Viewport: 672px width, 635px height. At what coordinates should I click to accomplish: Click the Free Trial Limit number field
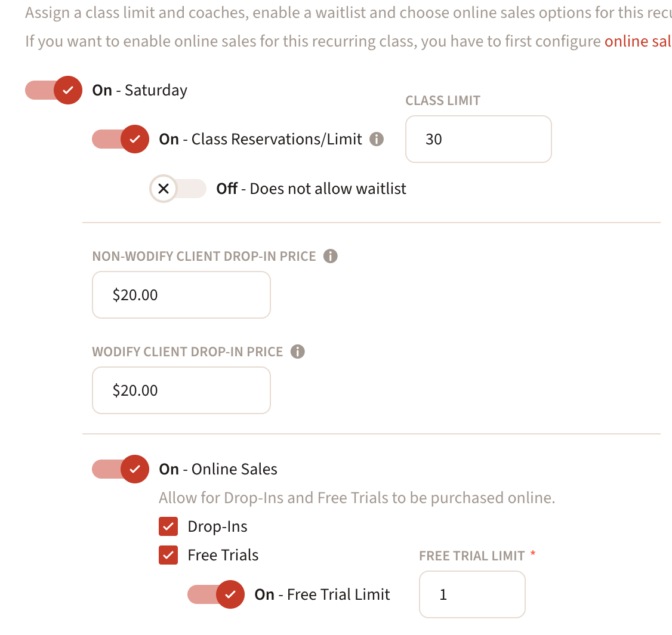(x=471, y=594)
